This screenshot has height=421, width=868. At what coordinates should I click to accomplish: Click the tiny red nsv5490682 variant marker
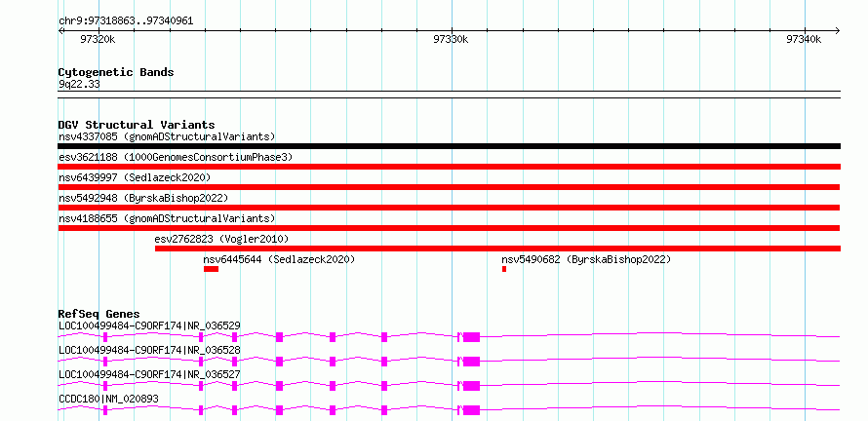pos(504,269)
